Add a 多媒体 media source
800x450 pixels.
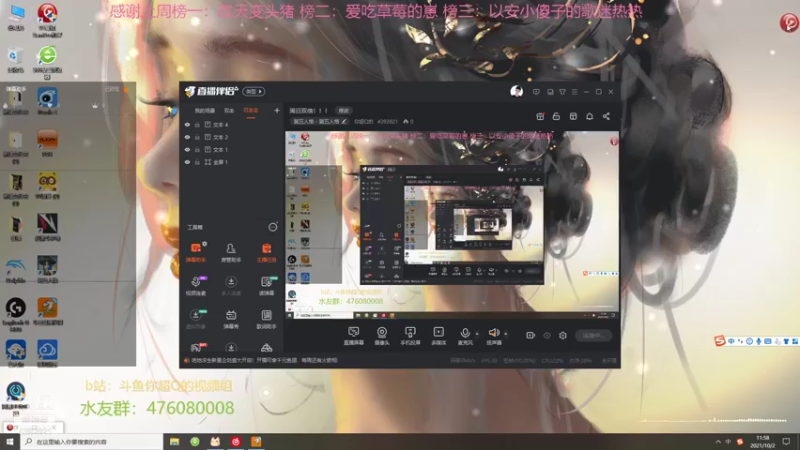pyautogui.click(x=439, y=336)
